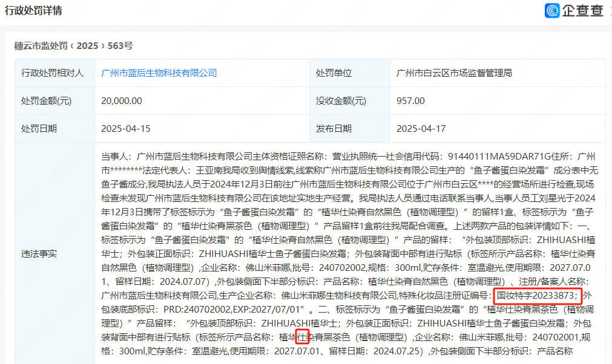The width and height of the screenshot is (612, 364).
Task: Click the 行政处罚相对人 label cell
Action: tap(54, 73)
